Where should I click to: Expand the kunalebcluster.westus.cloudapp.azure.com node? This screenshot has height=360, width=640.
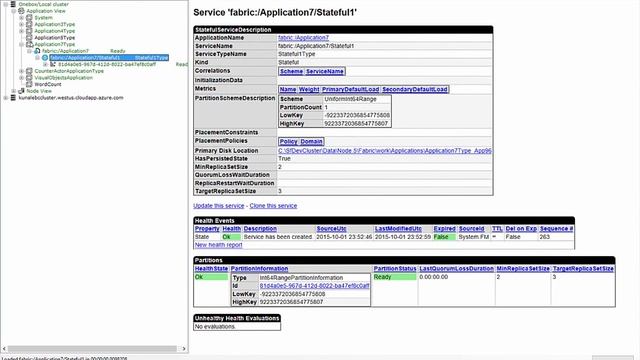6,98
